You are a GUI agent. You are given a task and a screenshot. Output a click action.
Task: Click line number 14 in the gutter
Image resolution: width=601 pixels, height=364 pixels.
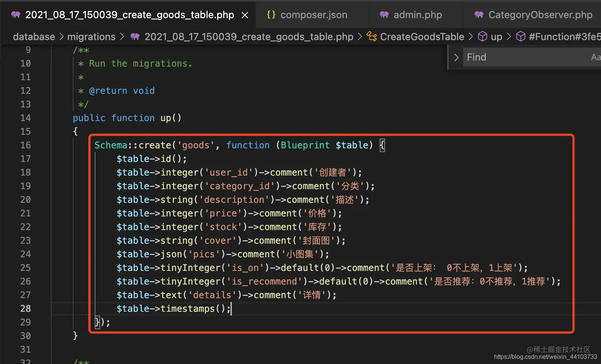(x=25, y=118)
